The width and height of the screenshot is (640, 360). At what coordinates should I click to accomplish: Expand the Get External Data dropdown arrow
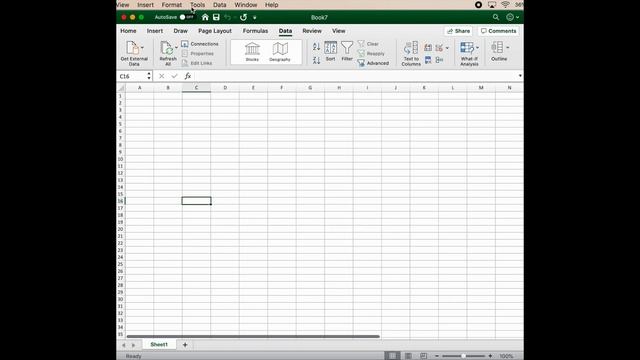(142, 47)
